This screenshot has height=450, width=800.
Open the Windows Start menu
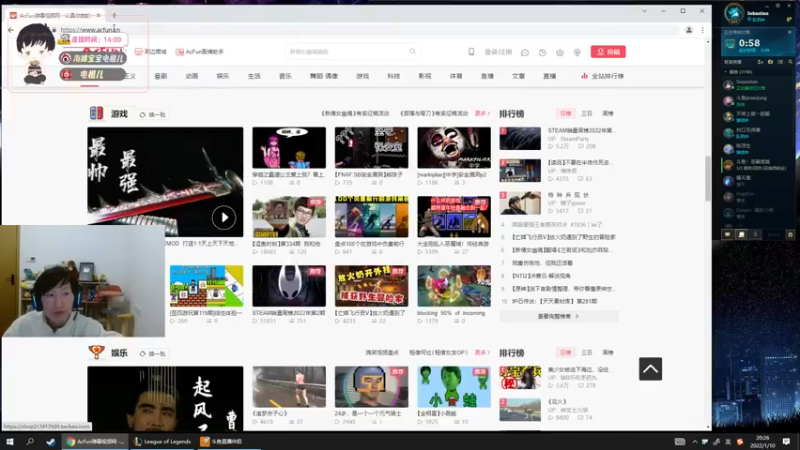pos(10,441)
